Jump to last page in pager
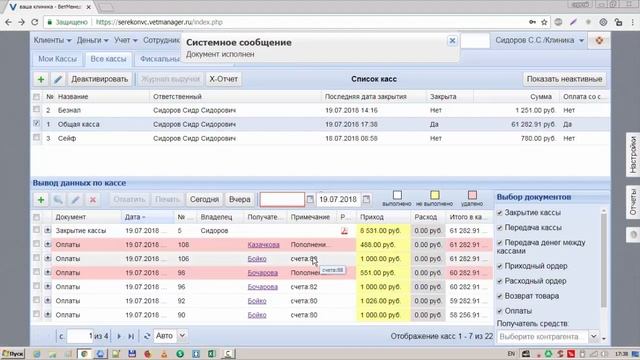 tap(131, 336)
